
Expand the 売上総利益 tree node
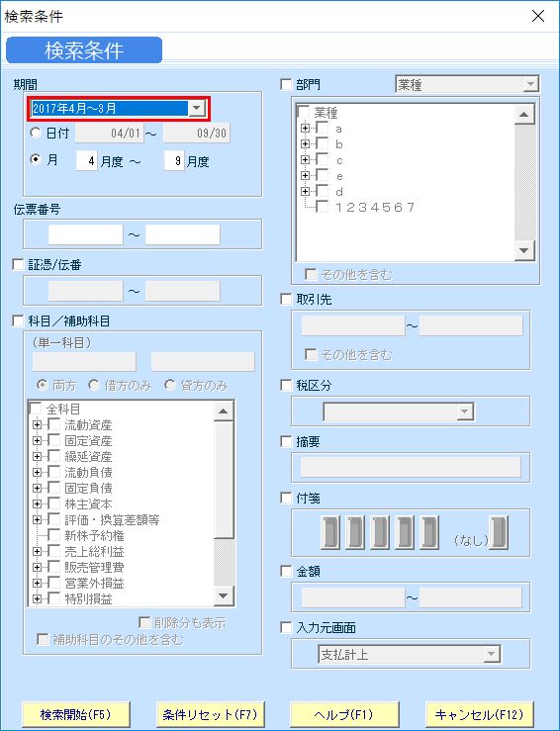point(37,552)
